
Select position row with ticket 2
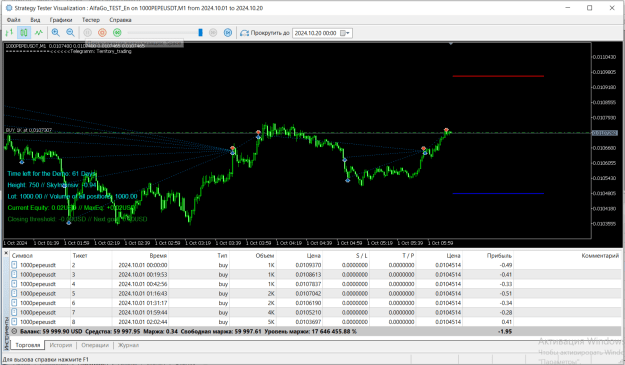point(315,265)
